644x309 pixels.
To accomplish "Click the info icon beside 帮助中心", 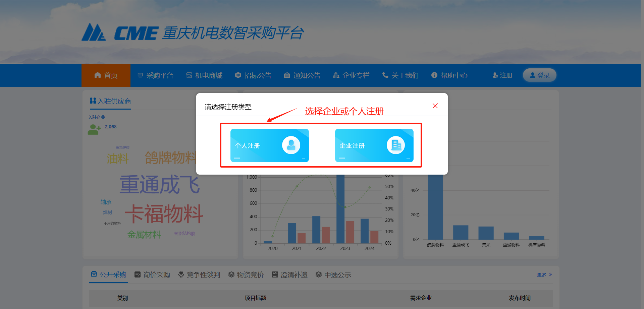I will [434, 75].
